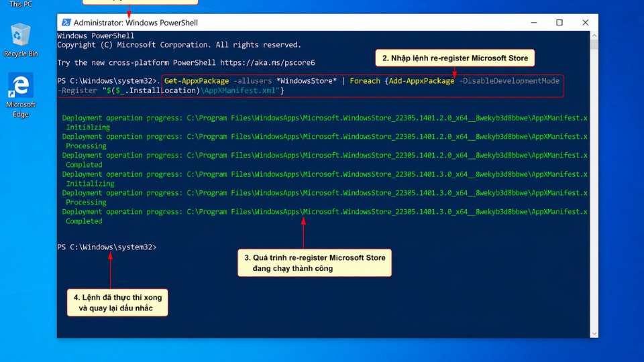Image resolution: width=644 pixels, height=362 pixels.
Task: Click the '-allusers' parameter text
Action: coord(253,81)
